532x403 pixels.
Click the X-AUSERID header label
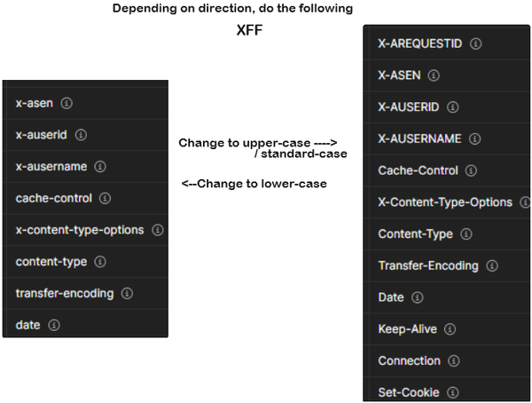tap(409, 107)
